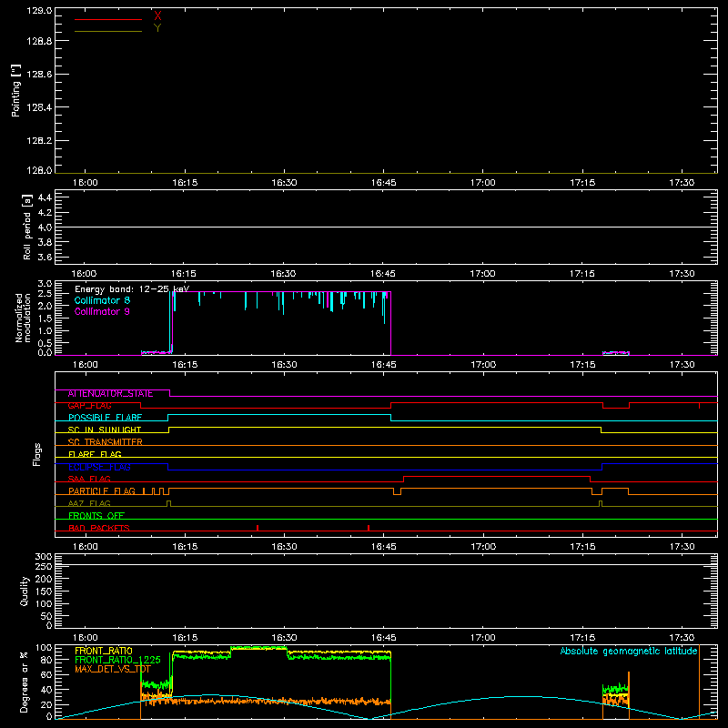Click the PARTICLE_FLAG label
The image size is (728, 728).
coord(102,491)
